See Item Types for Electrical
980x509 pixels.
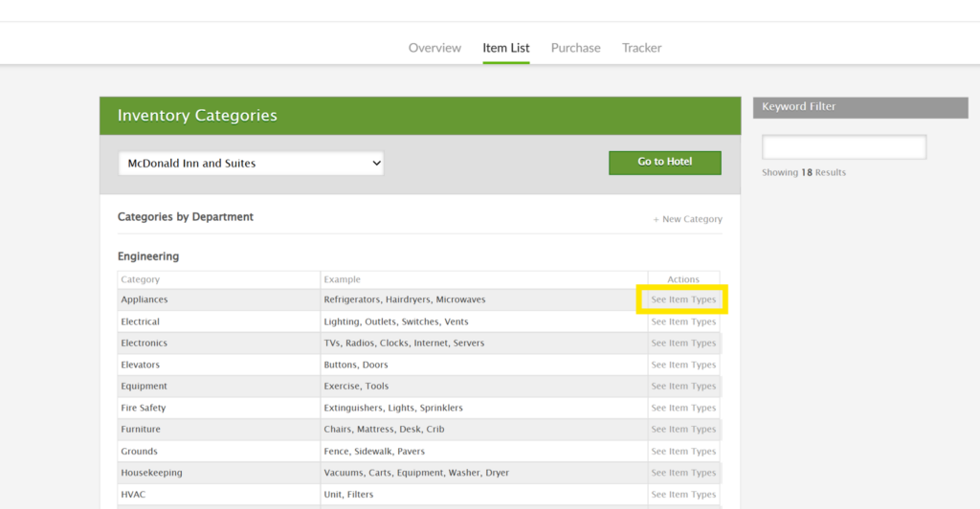tap(683, 321)
